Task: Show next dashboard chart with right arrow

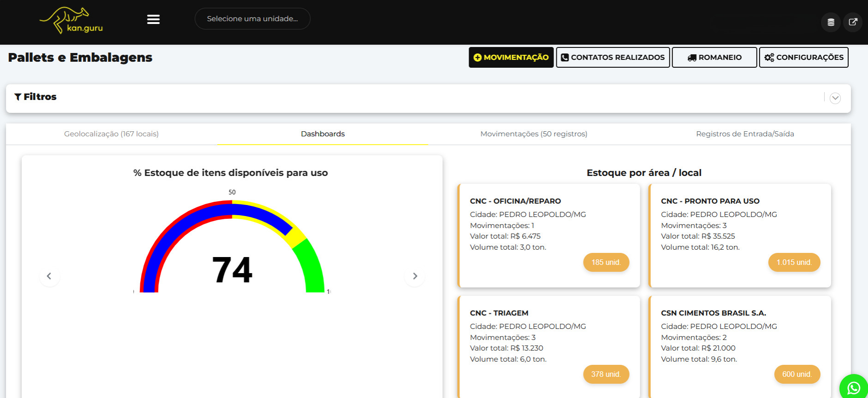Action: tap(415, 276)
